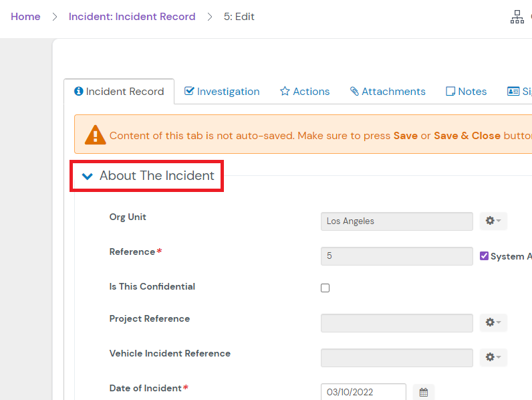Toggle the Is This Confidential checkbox
Viewport: 532px width, 400px height.
pos(325,288)
